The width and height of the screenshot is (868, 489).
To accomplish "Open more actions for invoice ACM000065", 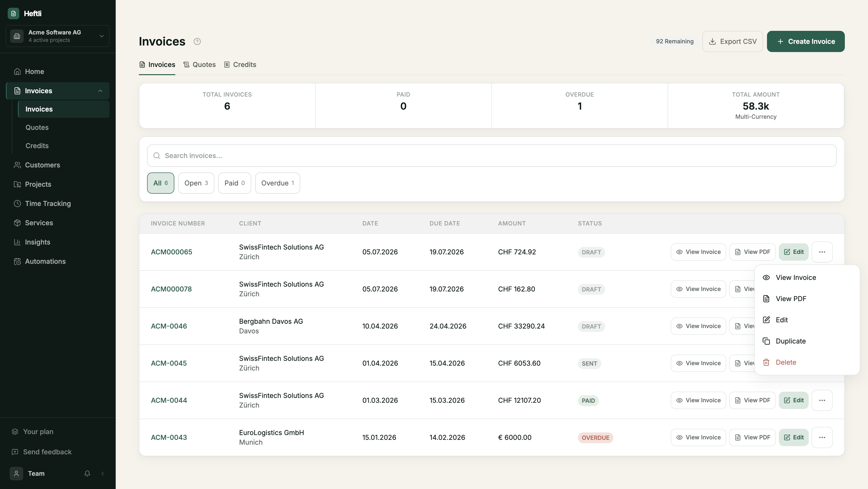I will [x=822, y=252].
